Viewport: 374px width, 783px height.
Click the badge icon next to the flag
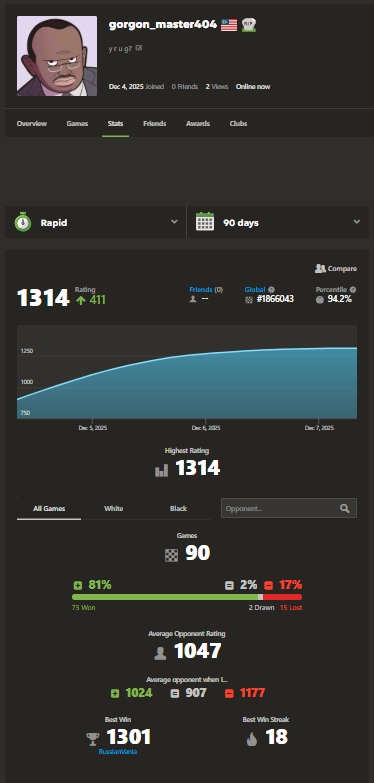tap(249, 25)
